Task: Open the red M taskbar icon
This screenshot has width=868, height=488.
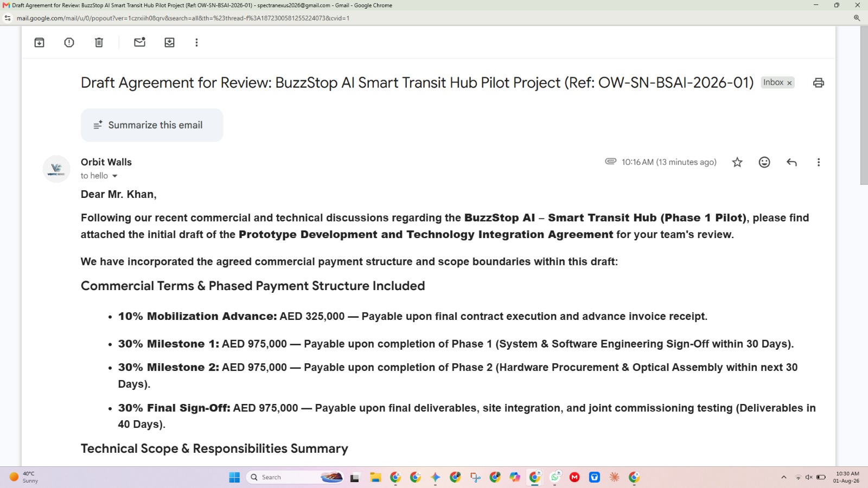Action: point(575,477)
